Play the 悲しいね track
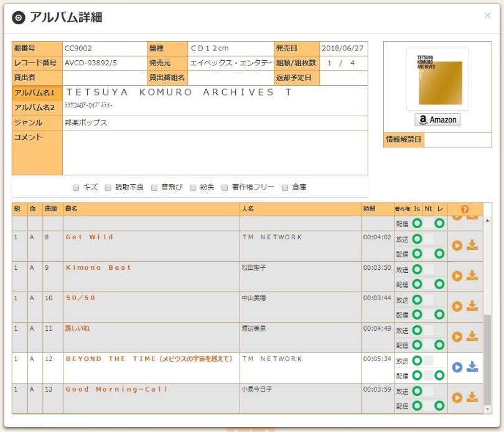Image resolution: width=504 pixels, height=432 pixels. [x=457, y=337]
